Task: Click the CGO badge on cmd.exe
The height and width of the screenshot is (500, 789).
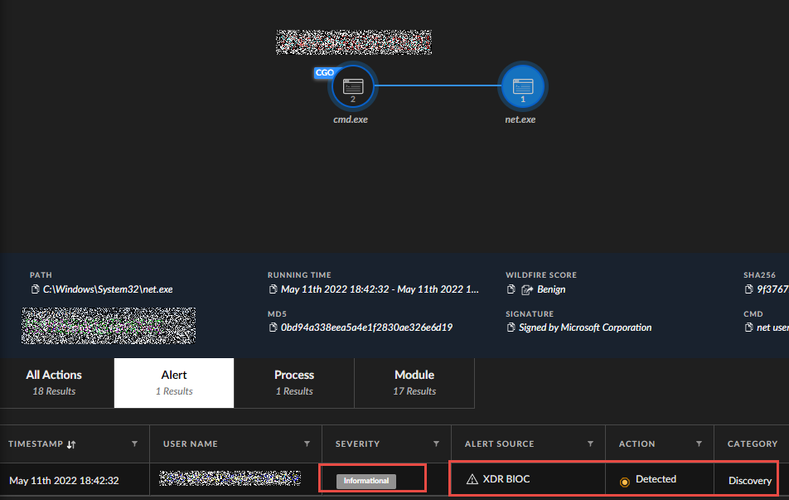Action: (x=324, y=73)
